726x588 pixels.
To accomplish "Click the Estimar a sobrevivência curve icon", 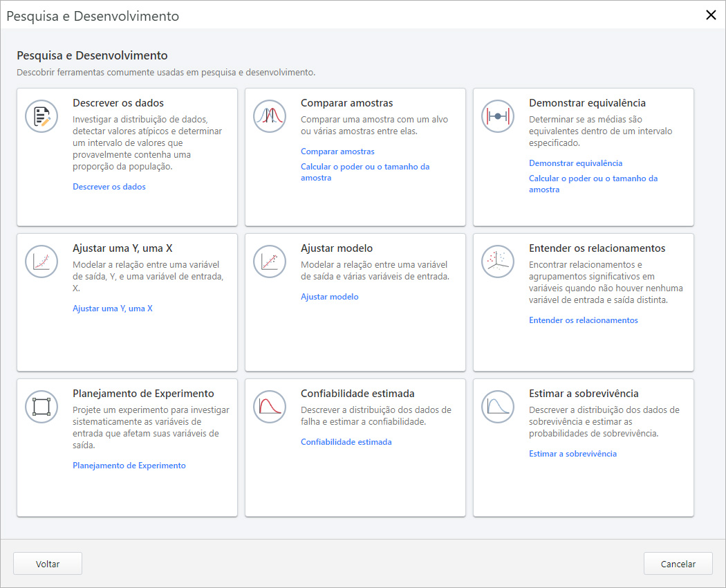I will click(x=498, y=407).
